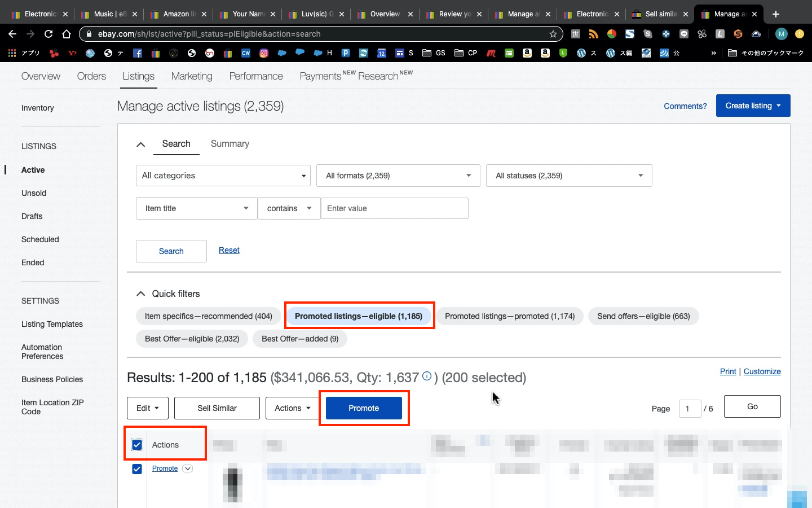The image size is (812, 508).
Task: Go to browser home page icon
Action: pos(67,34)
